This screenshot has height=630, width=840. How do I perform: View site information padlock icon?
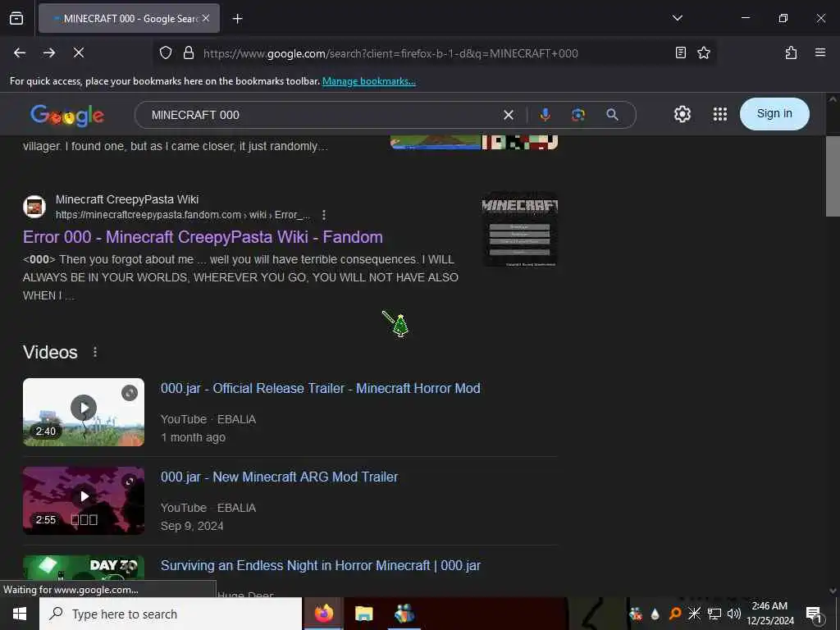point(189,52)
